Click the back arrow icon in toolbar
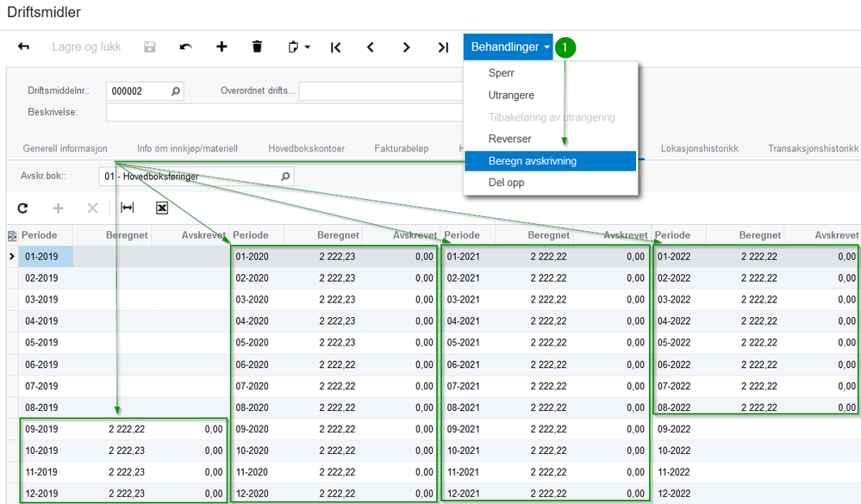This screenshot has height=504, width=861. (24, 47)
